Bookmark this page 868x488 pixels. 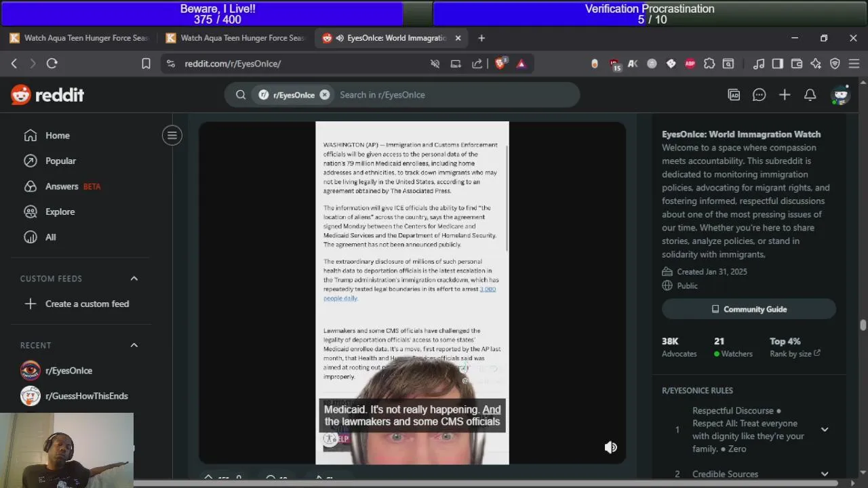click(146, 63)
